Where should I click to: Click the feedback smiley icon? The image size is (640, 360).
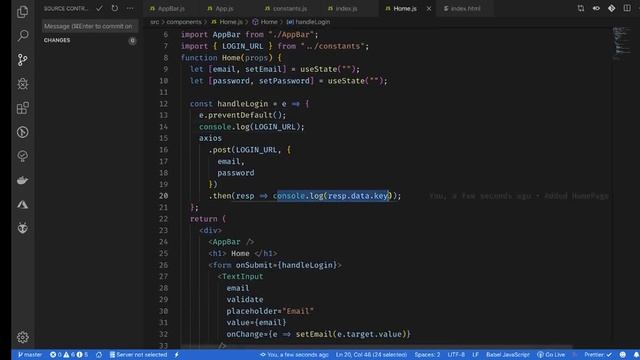click(622, 355)
